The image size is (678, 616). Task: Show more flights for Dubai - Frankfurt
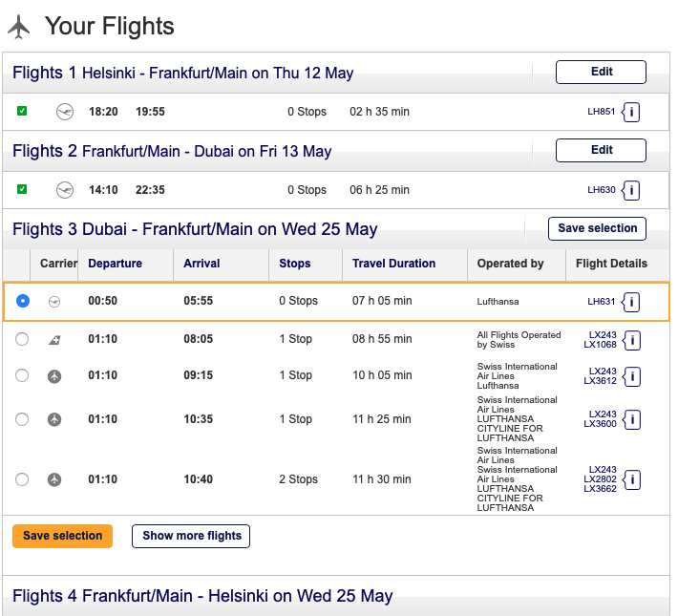(x=191, y=536)
